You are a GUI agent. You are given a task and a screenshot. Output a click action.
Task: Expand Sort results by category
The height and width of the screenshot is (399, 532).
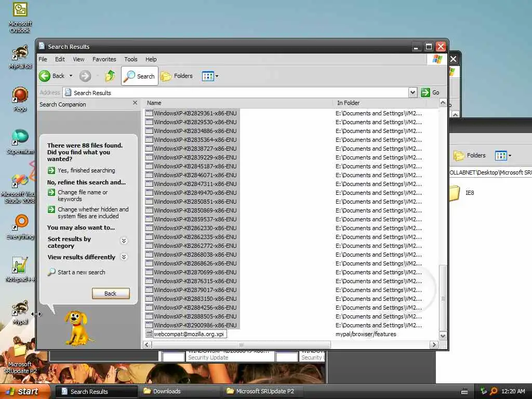[124, 241]
